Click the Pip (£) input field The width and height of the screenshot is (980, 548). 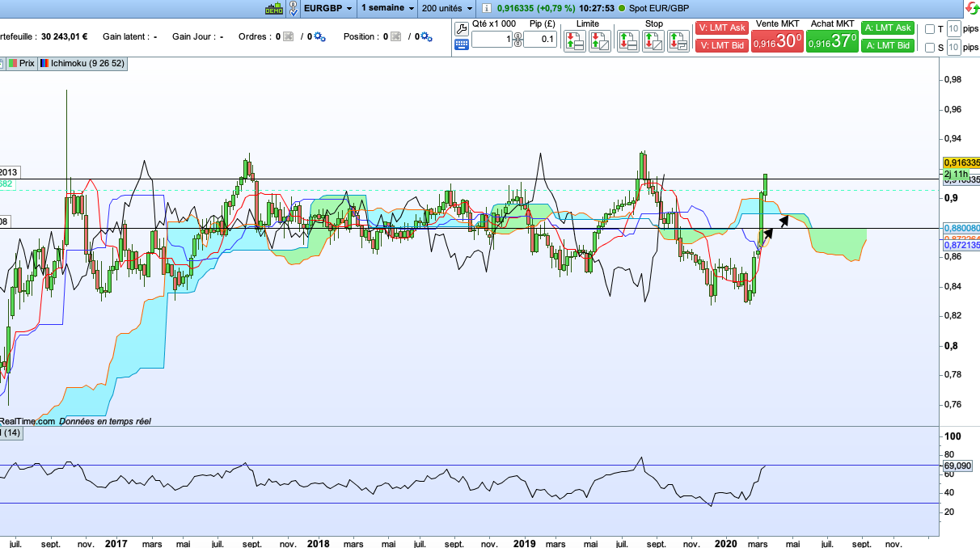click(539, 40)
